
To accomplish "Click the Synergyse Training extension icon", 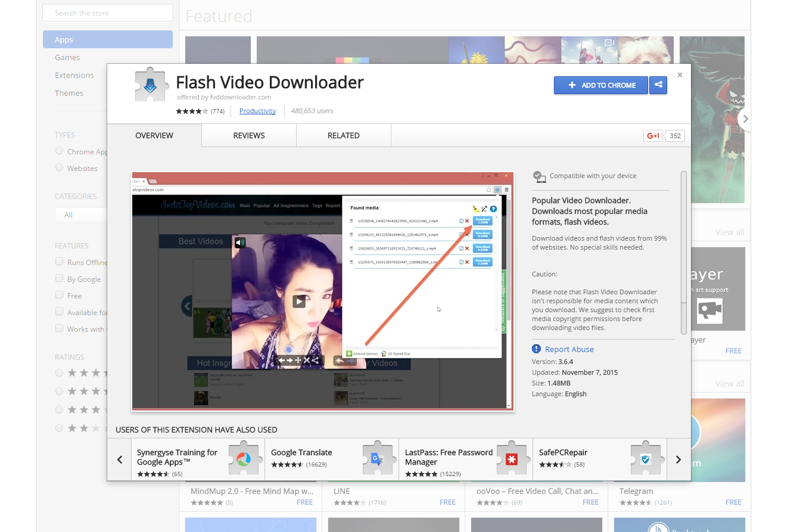I will pos(245,459).
